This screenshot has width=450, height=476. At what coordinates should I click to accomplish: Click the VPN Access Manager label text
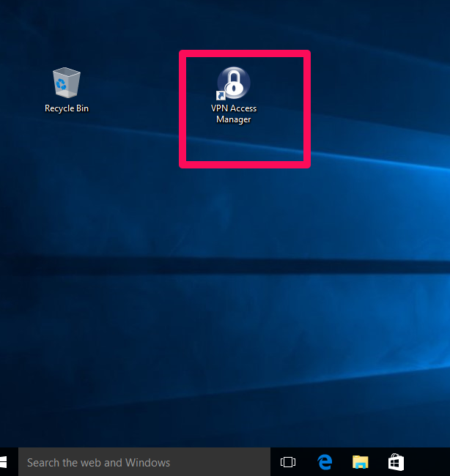pos(234,114)
